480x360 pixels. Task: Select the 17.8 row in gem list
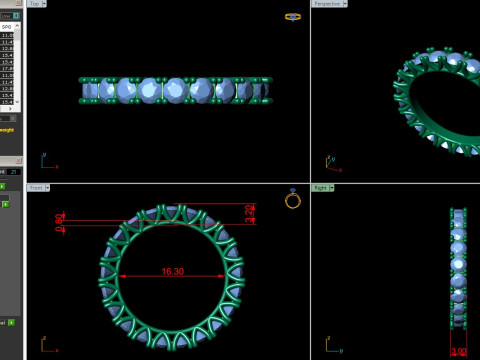click(x=7, y=69)
